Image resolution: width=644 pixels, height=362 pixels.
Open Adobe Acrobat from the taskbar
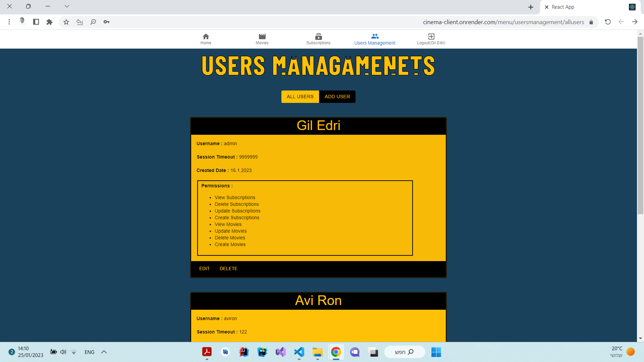(x=207, y=352)
